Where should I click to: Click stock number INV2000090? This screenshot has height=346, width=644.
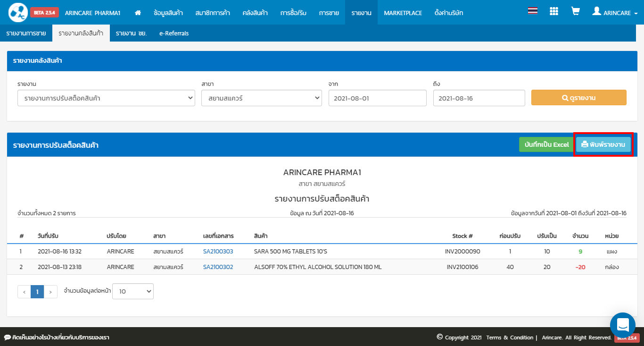[x=462, y=251]
